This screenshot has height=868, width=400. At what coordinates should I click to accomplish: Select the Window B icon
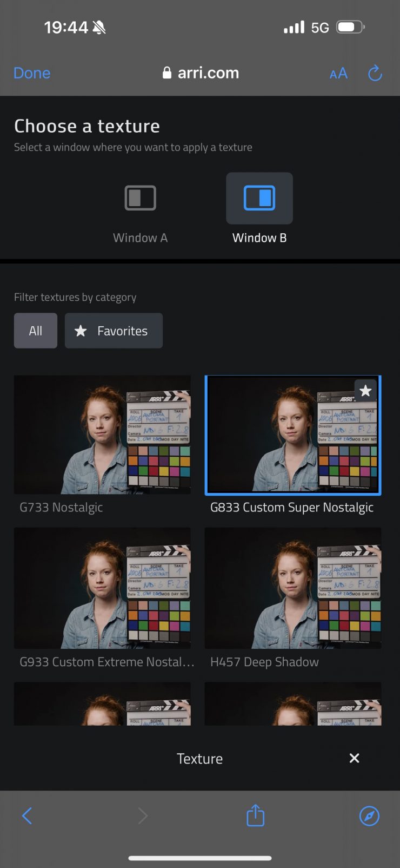pyautogui.click(x=259, y=198)
